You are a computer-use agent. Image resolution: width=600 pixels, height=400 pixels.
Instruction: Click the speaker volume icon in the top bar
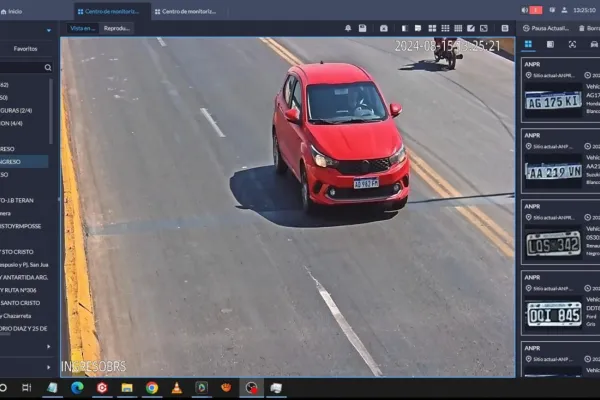(x=525, y=10)
